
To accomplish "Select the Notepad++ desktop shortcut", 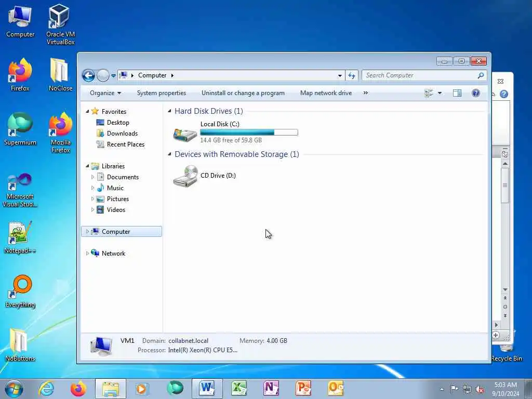I will [x=20, y=237].
